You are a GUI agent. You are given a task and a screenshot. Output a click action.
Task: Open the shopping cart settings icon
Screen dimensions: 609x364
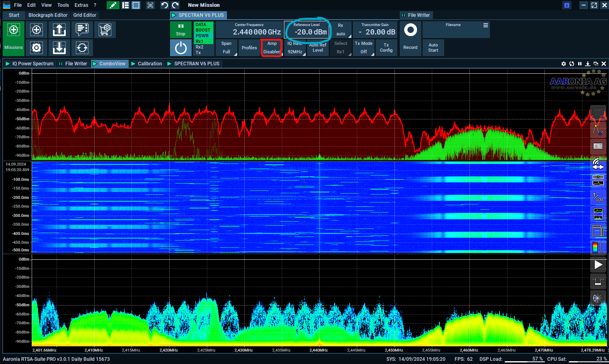point(105,30)
